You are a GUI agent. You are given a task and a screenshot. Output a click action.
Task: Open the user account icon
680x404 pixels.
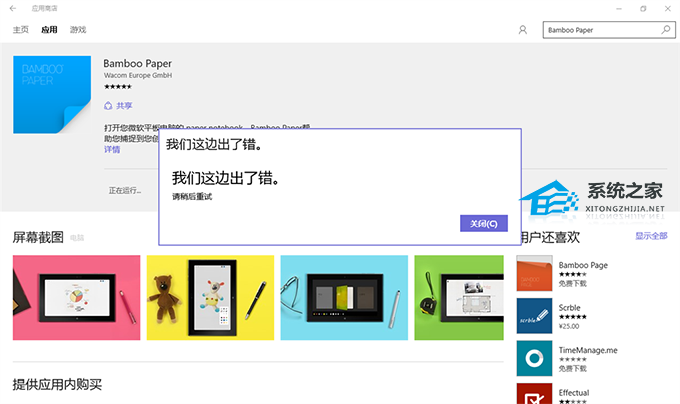523,30
